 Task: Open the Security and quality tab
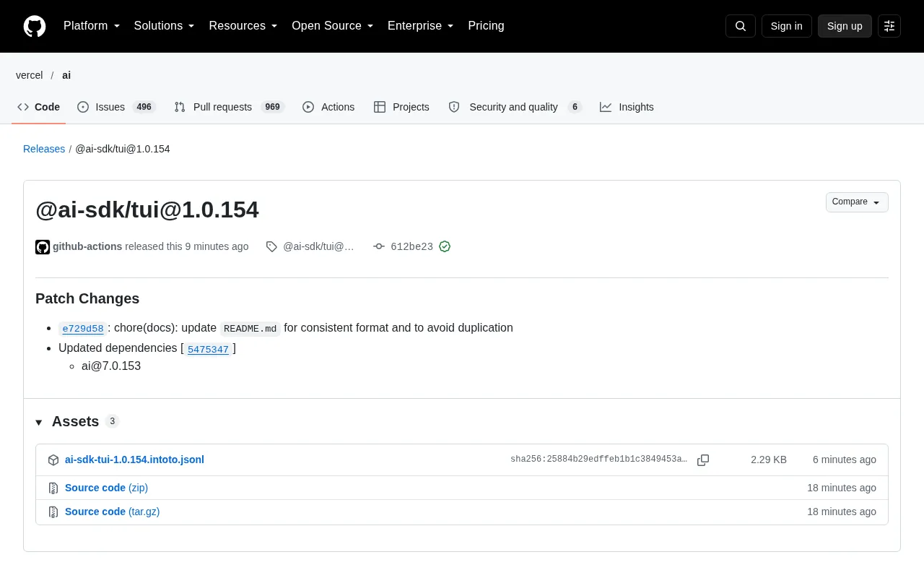pyautogui.click(x=515, y=107)
